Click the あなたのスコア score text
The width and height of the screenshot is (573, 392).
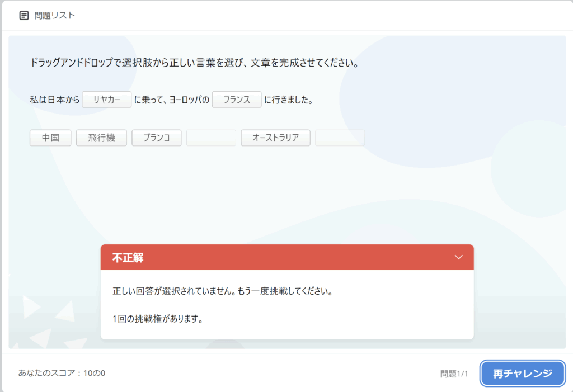coord(62,373)
